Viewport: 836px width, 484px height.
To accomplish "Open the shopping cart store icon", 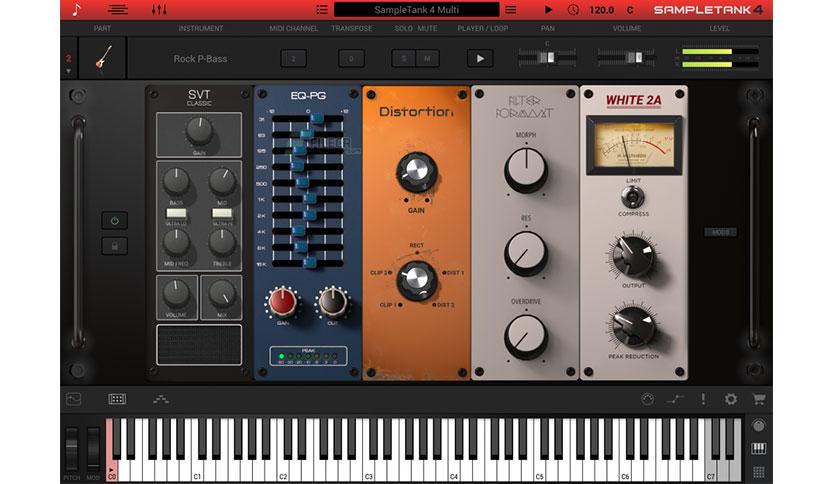I will tap(759, 399).
